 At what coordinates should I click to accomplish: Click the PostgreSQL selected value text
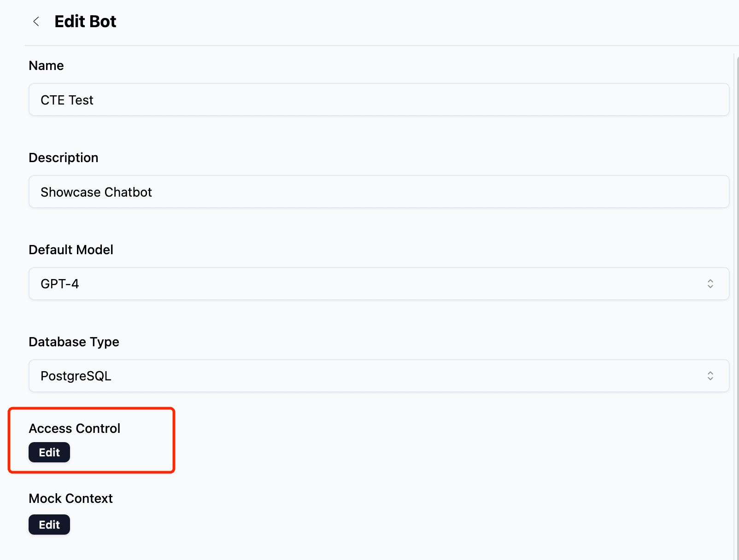[x=76, y=376]
